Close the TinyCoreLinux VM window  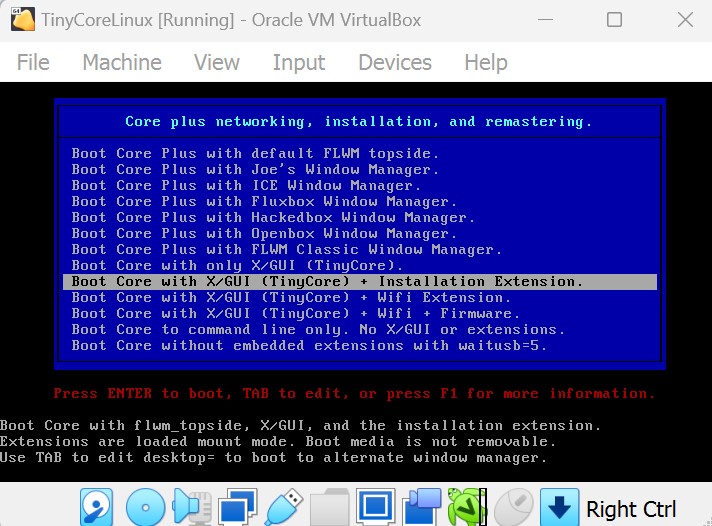coord(685,20)
